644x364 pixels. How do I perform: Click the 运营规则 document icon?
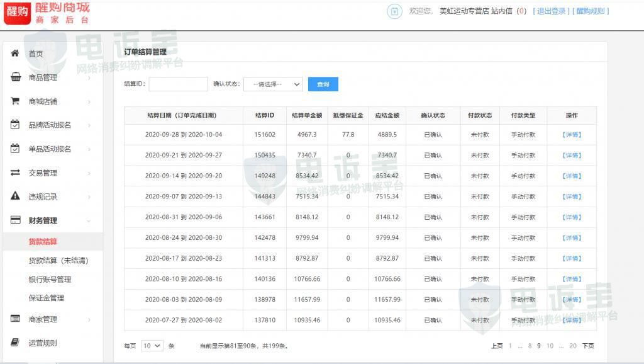(x=15, y=342)
